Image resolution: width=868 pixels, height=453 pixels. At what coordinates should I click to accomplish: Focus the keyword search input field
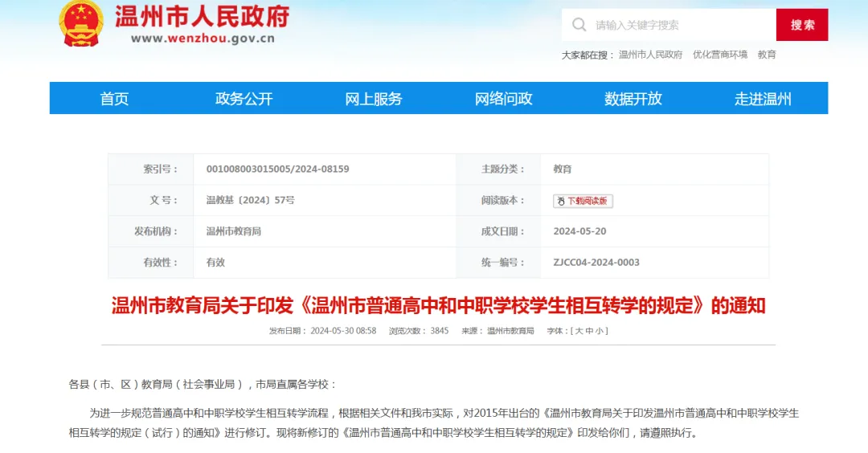click(669, 25)
